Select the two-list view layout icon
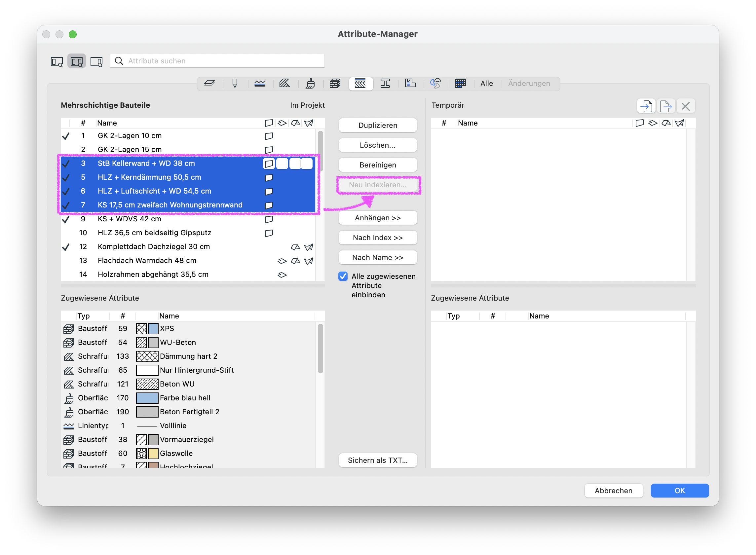This screenshot has width=756, height=555. coord(77,61)
